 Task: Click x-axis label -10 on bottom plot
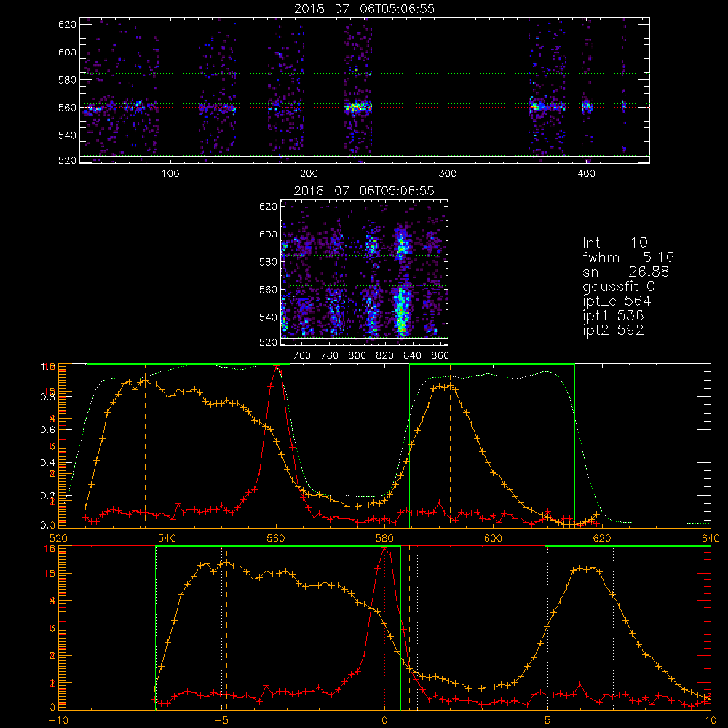[x=58, y=721]
